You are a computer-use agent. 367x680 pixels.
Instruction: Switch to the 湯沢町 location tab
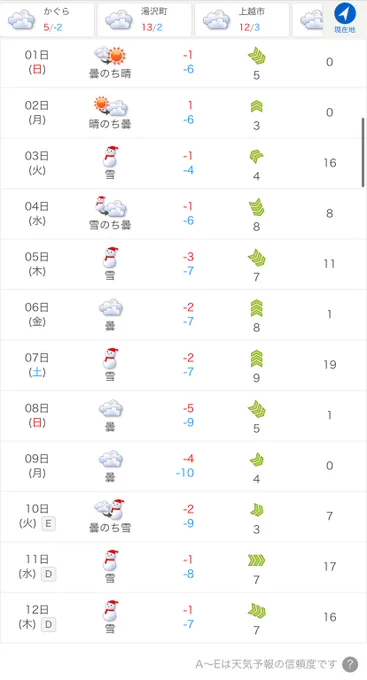[144, 20]
